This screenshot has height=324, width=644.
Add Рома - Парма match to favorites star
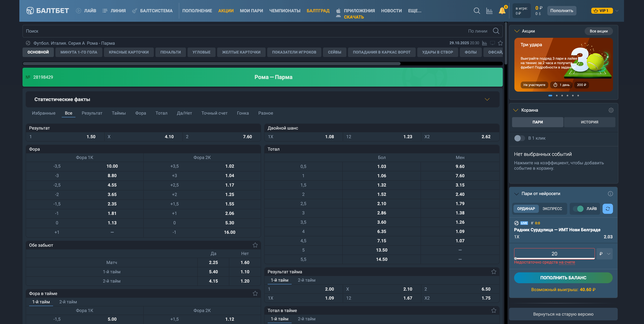[500, 43]
